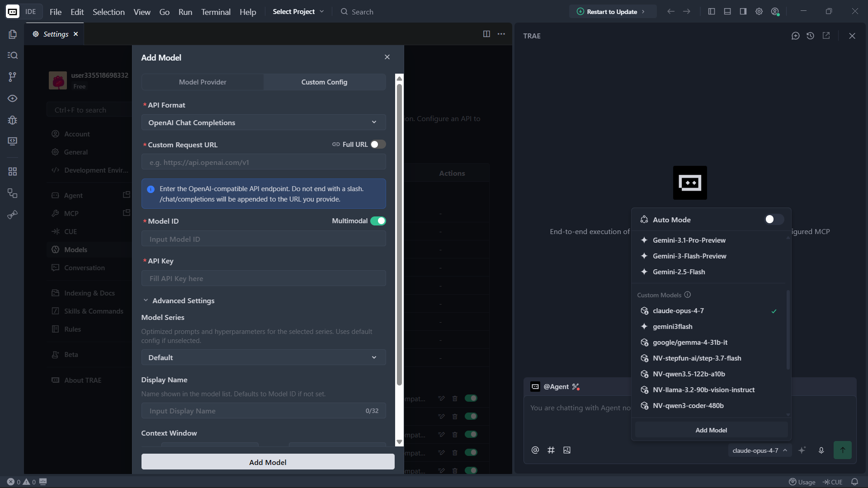
Task: Go back with the navigation arrow
Action: (671, 12)
